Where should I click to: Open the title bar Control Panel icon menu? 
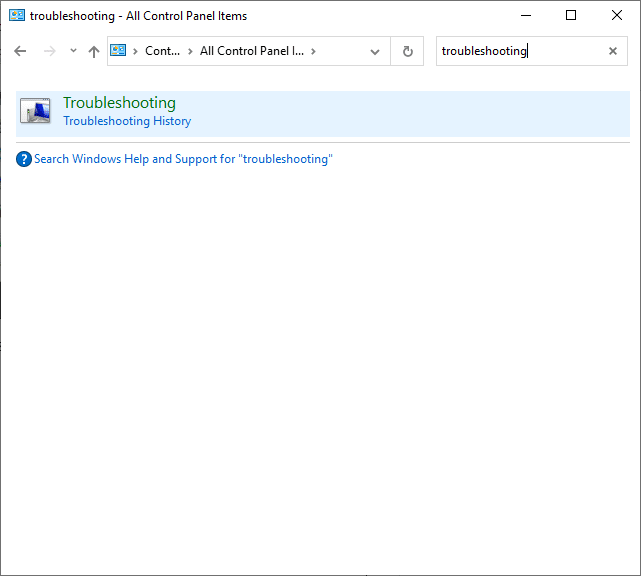(16, 16)
